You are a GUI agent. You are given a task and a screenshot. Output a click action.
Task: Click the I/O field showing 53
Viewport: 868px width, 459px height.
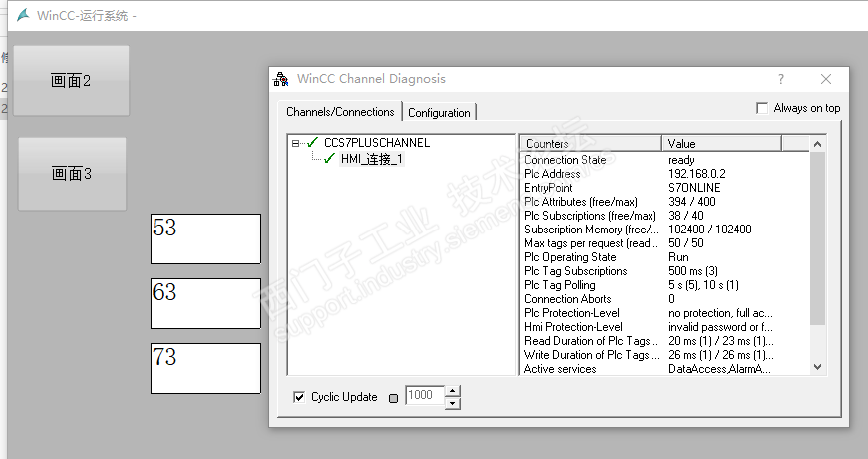click(x=206, y=238)
